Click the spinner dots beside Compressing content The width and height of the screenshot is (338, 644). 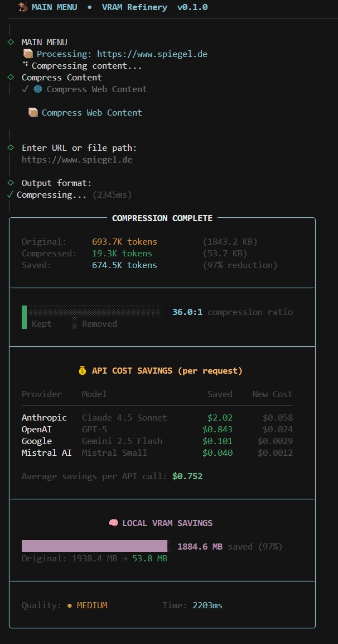(26, 64)
